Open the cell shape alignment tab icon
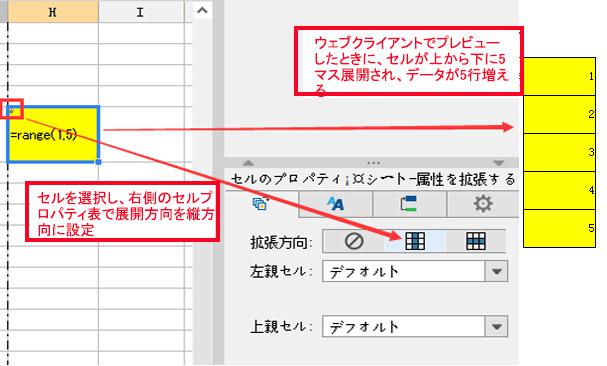The height and width of the screenshot is (366, 607). pos(409,203)
